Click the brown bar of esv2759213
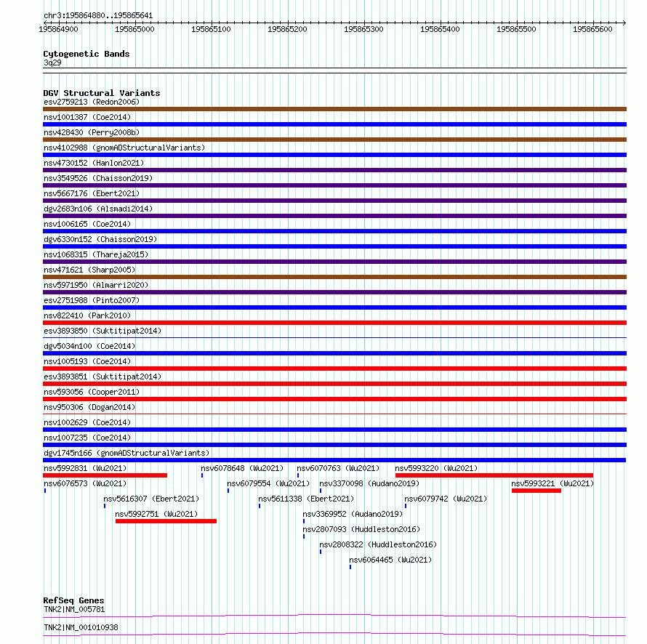 pyautogui.click(x=334, y=109)
